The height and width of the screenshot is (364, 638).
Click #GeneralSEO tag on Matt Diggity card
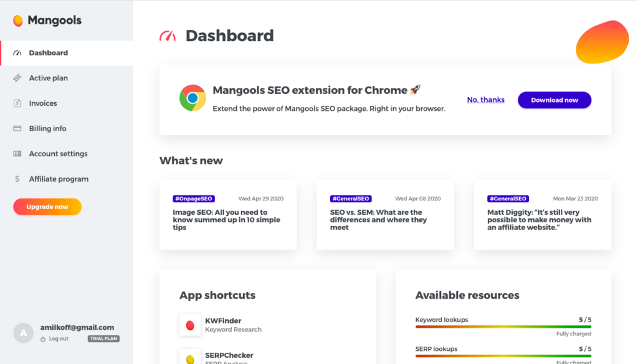(x=508, y=198)
